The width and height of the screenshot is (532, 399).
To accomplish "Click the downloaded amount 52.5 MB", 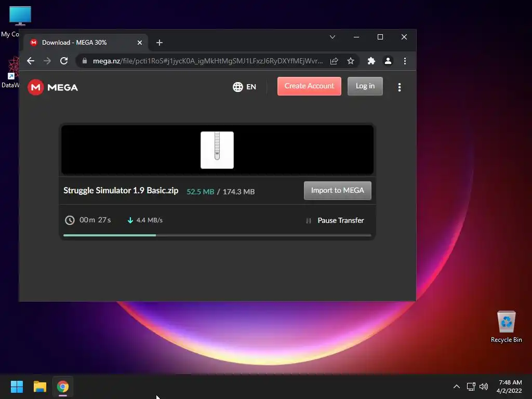I will click(200, 192).
